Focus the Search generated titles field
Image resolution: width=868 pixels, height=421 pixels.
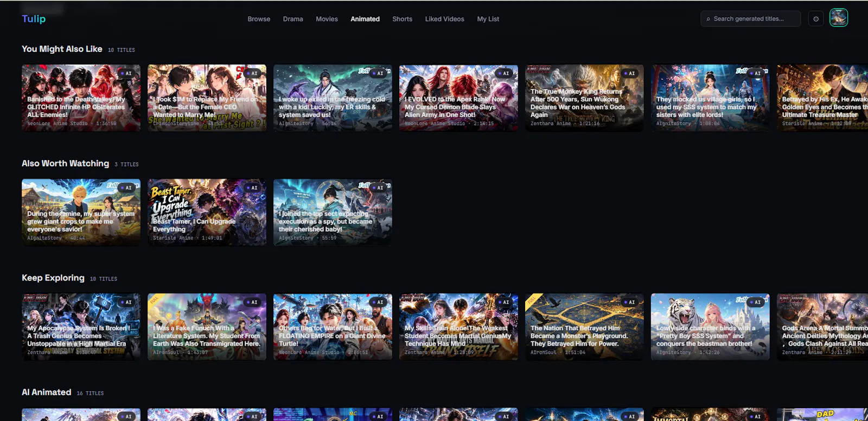click(x=751, y=19)
